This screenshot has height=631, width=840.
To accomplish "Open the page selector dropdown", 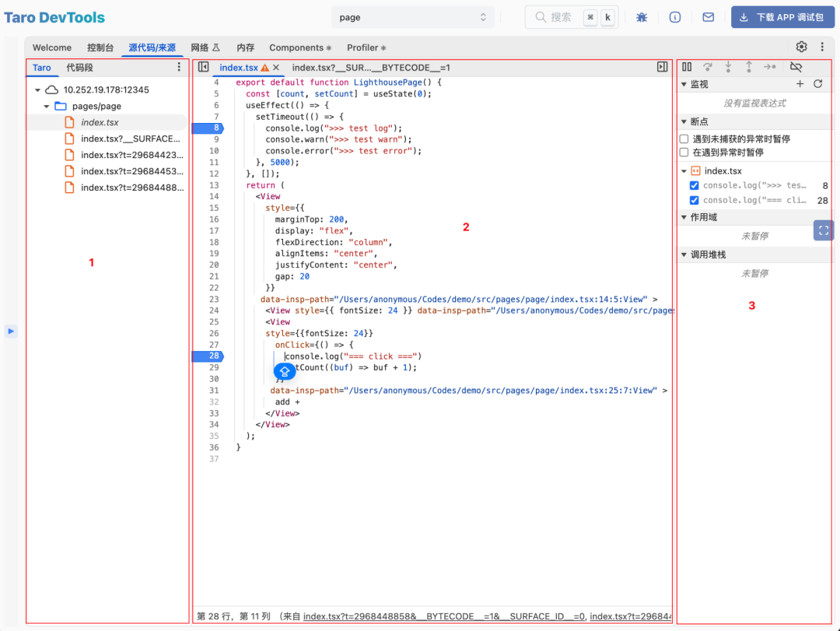I will (412, 17).
